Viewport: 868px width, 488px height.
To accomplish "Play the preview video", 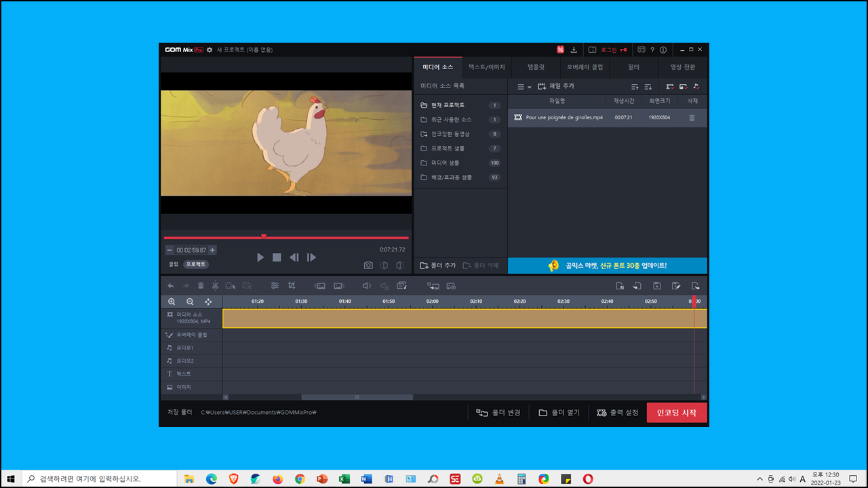I will [260, 258].
